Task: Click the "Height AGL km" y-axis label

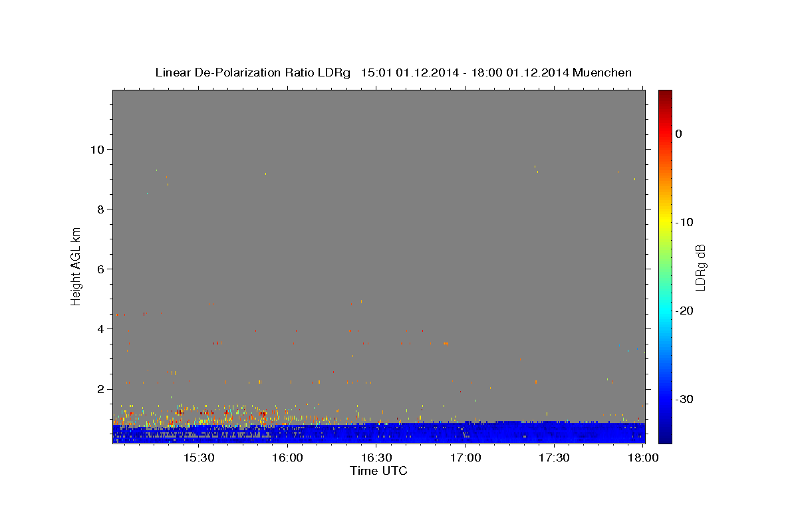Action: click(76, 266)
